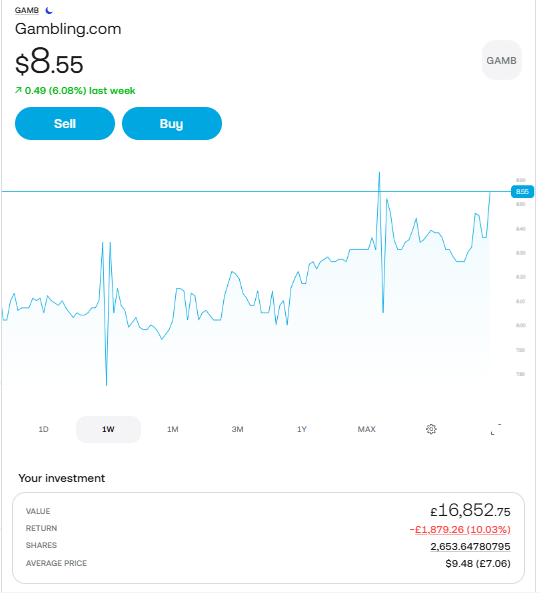Image resolution: width=540 pixels, height=593 pixels.
Task: Click the RETURN row label
Action: pyautogui.click(x=41, y=528)
